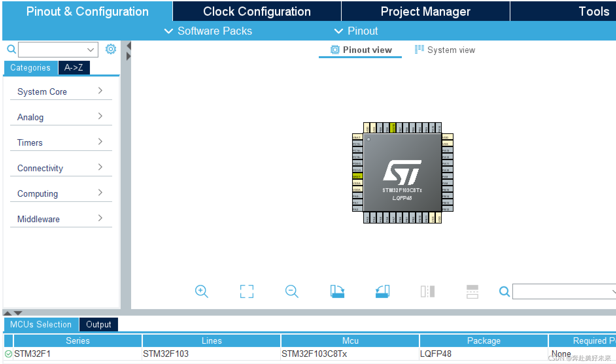616x364 pixels.
Task: Expand the System Core category
Action: click(61, 91)
